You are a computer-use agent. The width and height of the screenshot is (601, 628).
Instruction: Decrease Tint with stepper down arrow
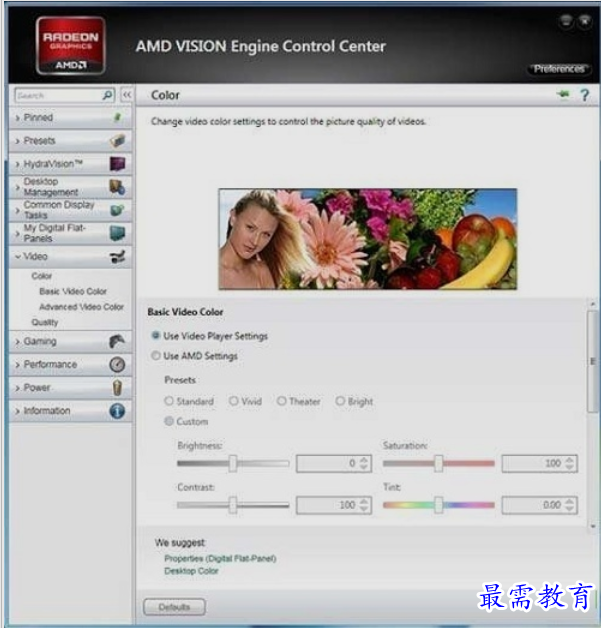569,509
